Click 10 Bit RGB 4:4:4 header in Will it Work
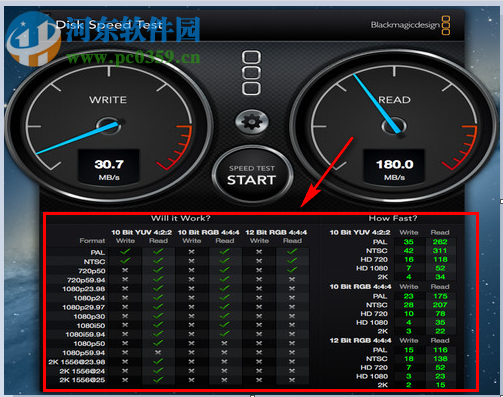The width and height of the screenshot is (503, 397). click(208, 232)
